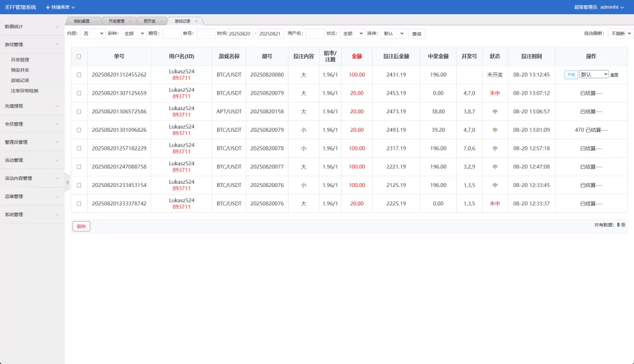Expand the 运维管理 sidebar section
Screen dimensions: 634x364
click(x=32, y=197)
